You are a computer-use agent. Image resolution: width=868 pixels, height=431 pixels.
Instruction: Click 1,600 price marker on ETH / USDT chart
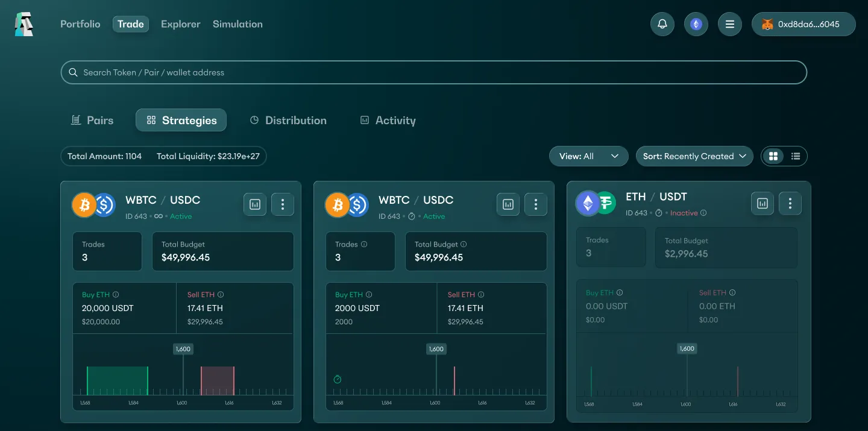tap(687, 348)
